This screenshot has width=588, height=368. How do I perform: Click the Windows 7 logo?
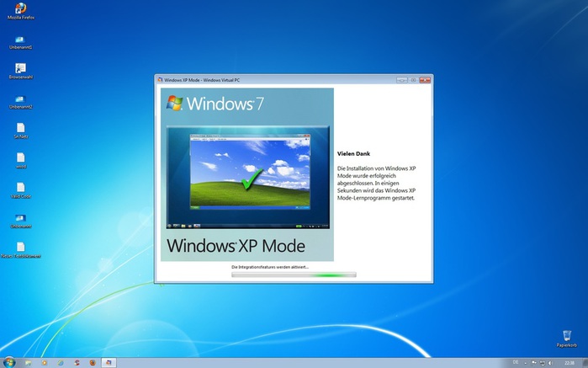(215, 104)
